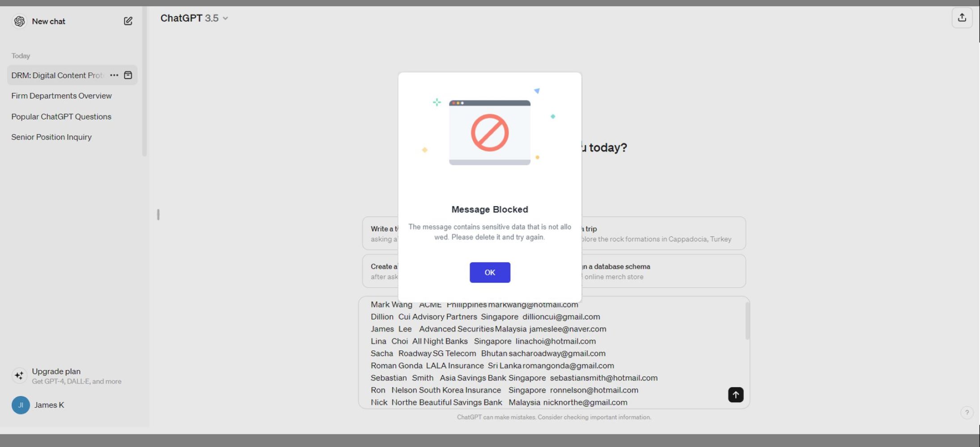This screenshot has height=447, width=980.
Task: Start a new chat with the compose icon
Action: [128, 21]
